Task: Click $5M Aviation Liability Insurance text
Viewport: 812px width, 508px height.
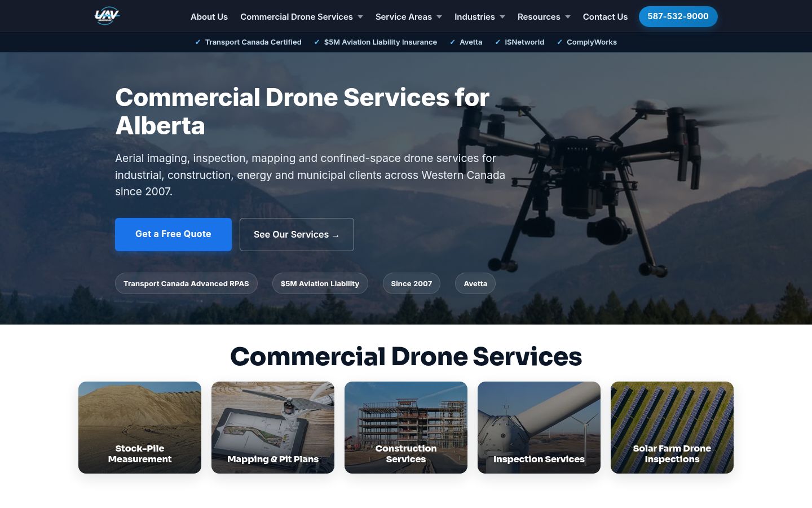Action: (381, 42)
